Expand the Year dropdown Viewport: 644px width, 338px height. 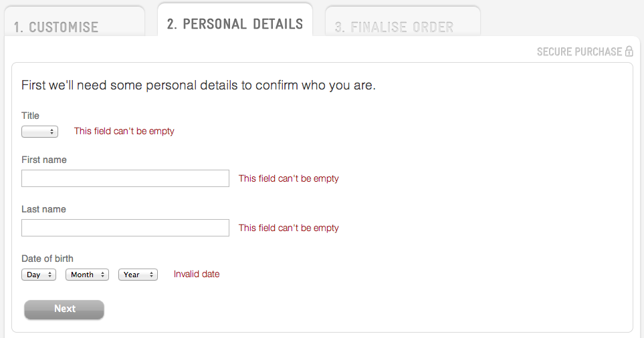tap(138, 275)
